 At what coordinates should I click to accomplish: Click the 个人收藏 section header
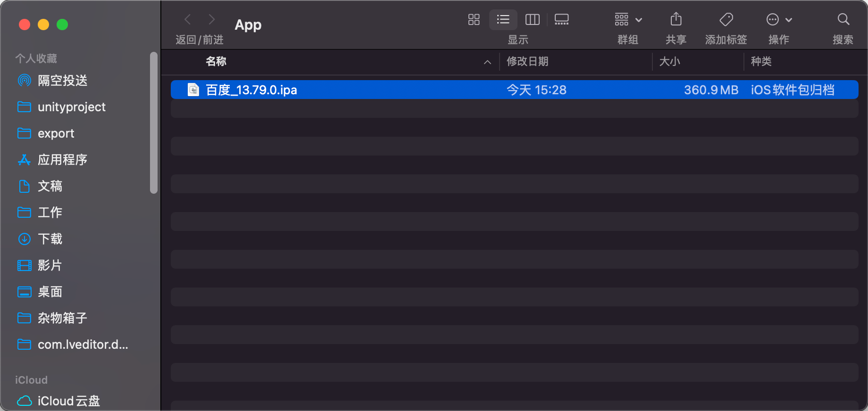click(36, 58)
